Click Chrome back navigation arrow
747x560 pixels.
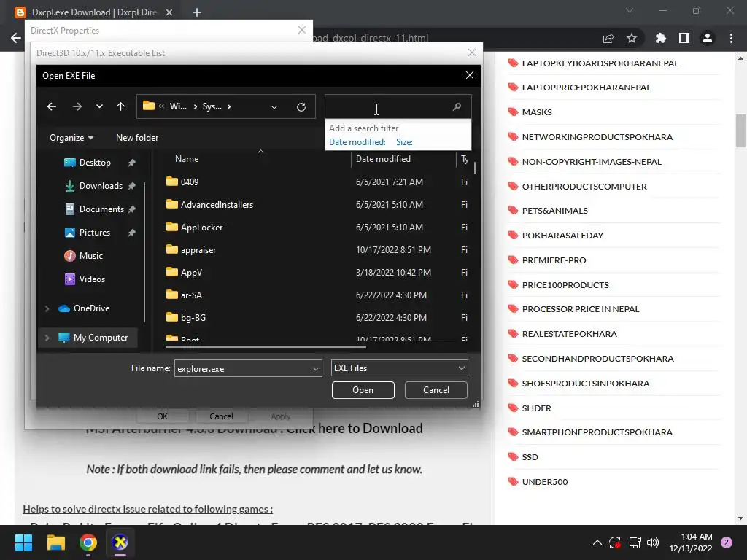[16, 38]
